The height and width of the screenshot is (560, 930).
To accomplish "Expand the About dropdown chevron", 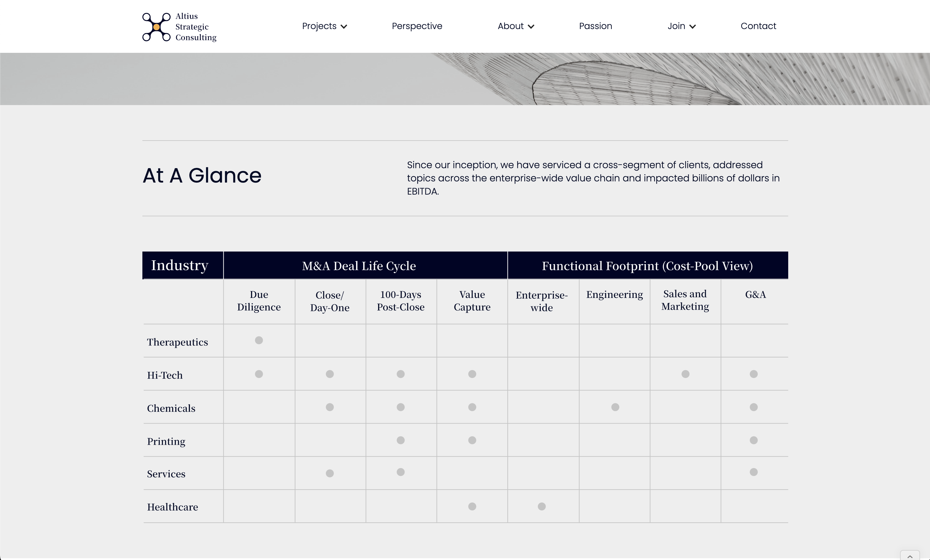I will click(531, 26).
